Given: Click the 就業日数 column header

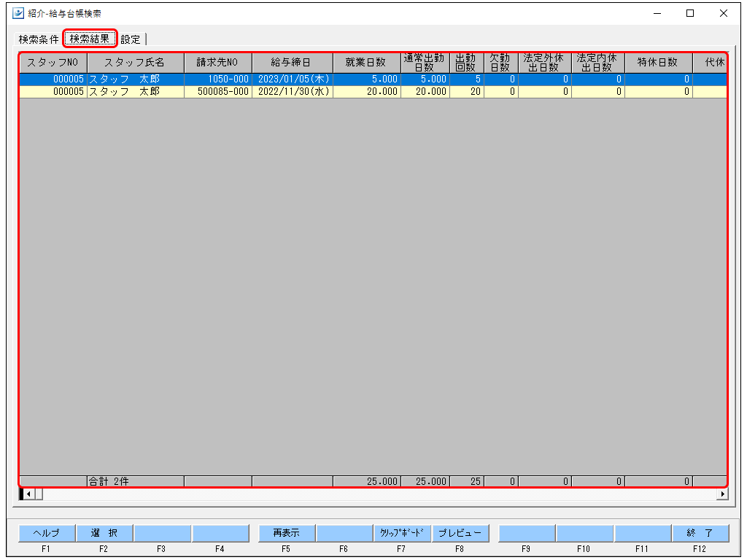Looking at the screenshot, I should (x=367, y=63).
